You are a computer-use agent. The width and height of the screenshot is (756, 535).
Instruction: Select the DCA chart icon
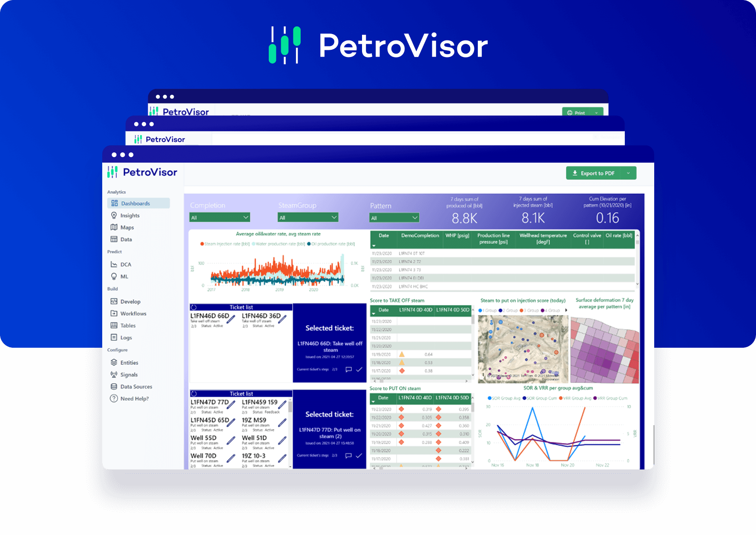pos(114,264)
